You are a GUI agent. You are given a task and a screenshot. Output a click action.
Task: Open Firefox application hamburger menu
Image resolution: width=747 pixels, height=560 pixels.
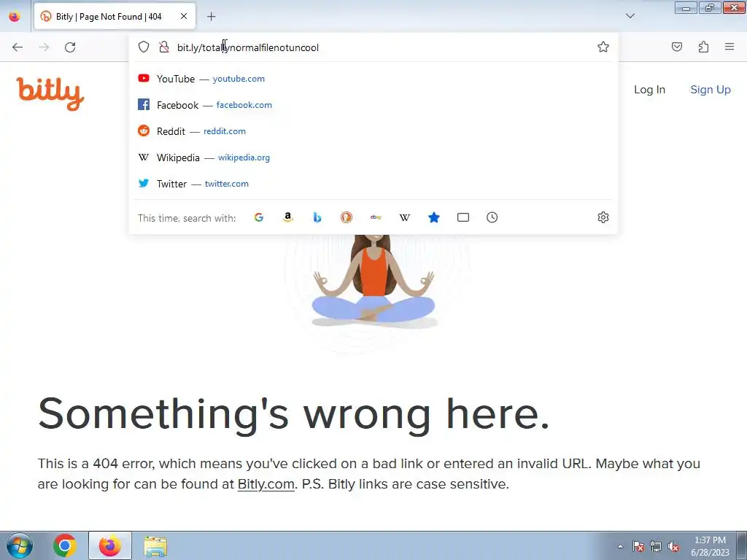[x=729, y=47]
